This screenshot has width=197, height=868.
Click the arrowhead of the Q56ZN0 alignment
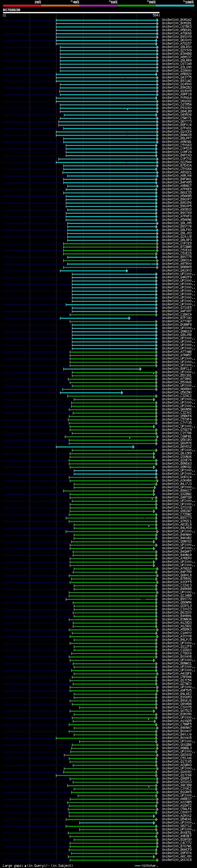coord(122,393)
